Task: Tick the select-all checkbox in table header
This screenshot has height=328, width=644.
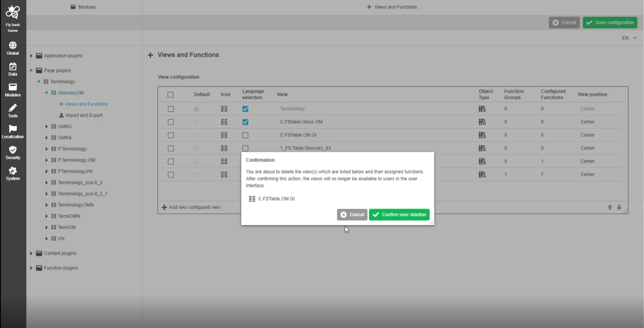Action: [x=170, y=95]
